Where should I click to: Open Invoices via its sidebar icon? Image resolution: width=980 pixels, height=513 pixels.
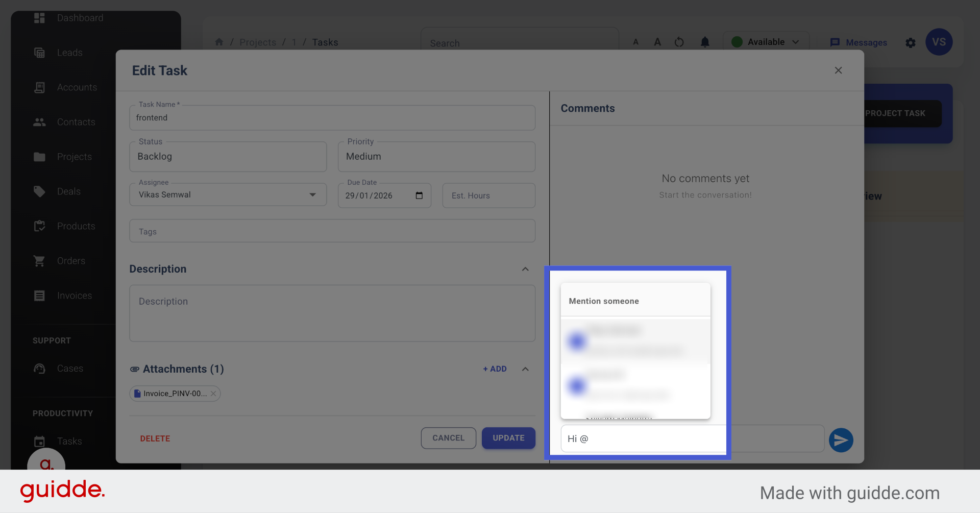[39, 296]
